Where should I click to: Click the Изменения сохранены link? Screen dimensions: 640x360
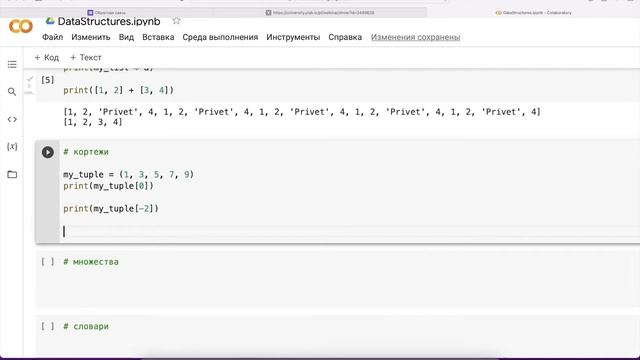coord(416,37)
